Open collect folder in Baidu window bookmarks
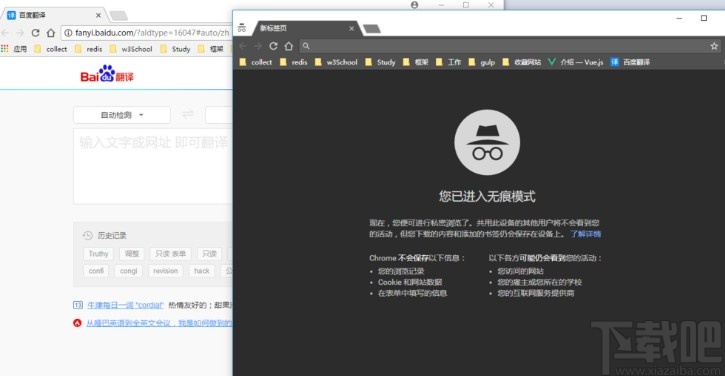The height and width of the screenshot is (376, 725). (x=51, y=49)
